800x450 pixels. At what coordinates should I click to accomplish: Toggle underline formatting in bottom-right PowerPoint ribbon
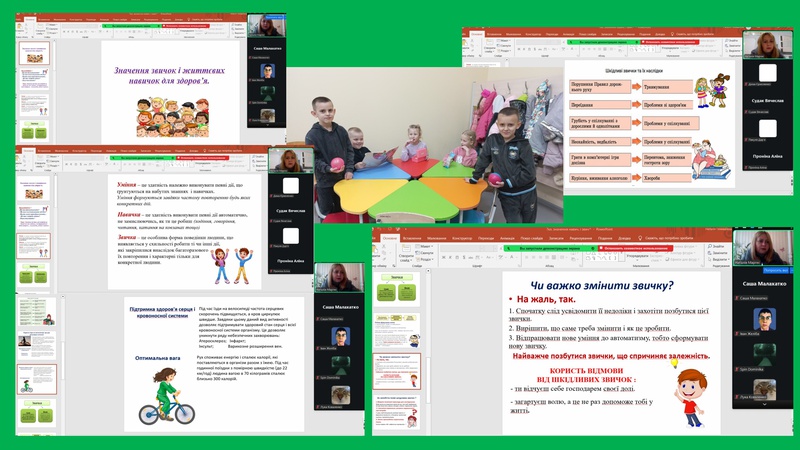coord(457,258)
